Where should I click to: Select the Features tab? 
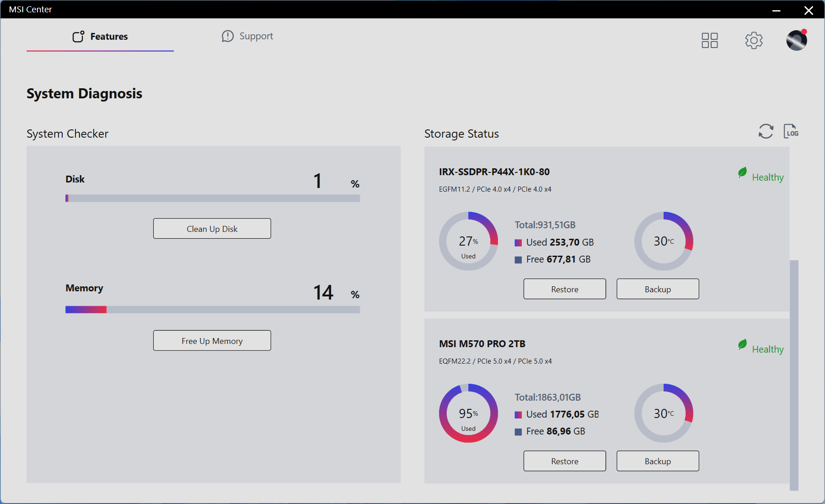(x=109, y=37)
